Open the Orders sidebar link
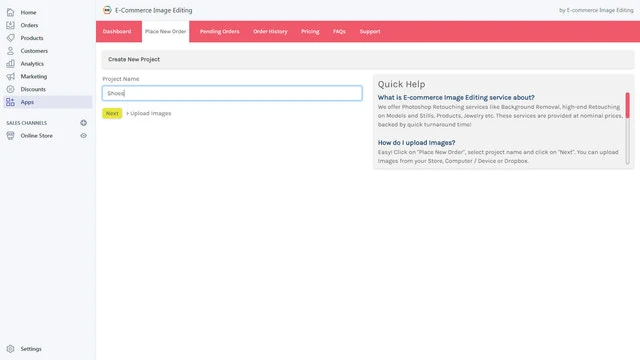Image resolution: width=640 pixels, height=360 pixels. pyautogui.click(x=29, y=25)
